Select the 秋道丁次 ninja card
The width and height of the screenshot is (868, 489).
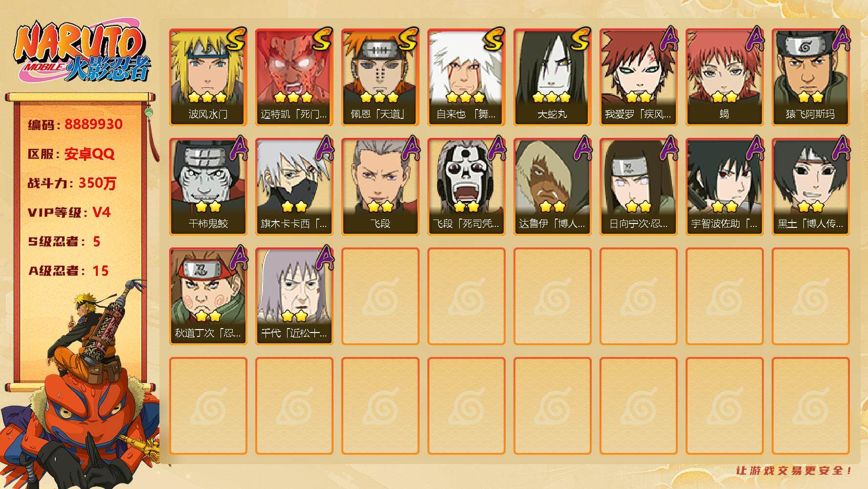point(208,296)
